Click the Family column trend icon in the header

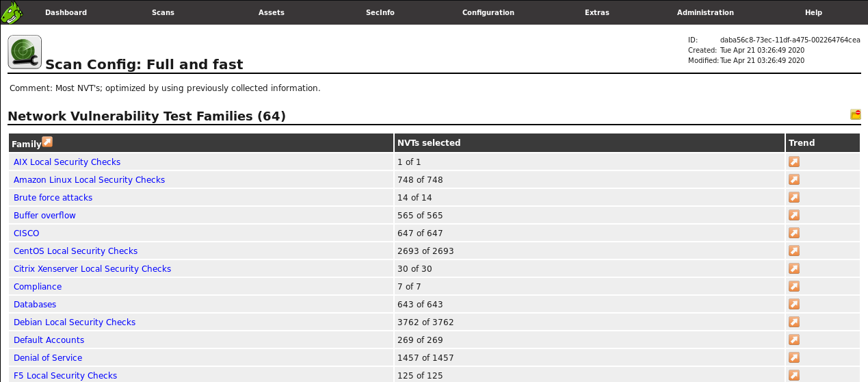[x=47, y=142]
